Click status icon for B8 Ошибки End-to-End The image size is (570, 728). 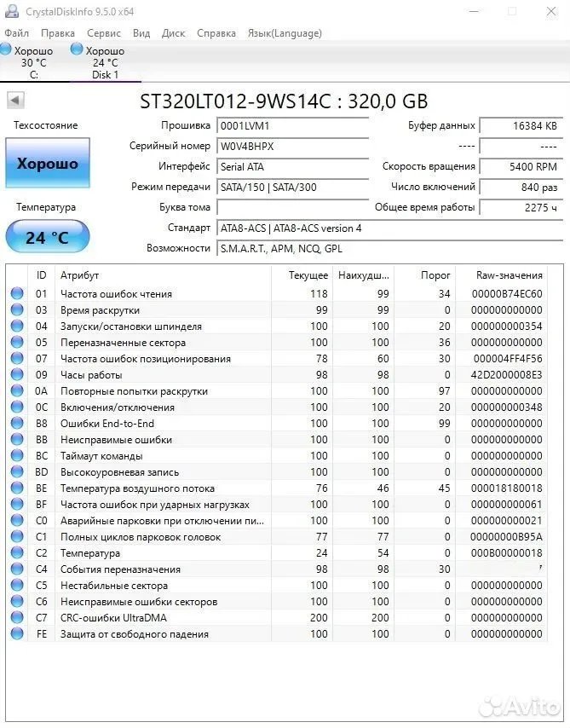click(x=17, y=423)
